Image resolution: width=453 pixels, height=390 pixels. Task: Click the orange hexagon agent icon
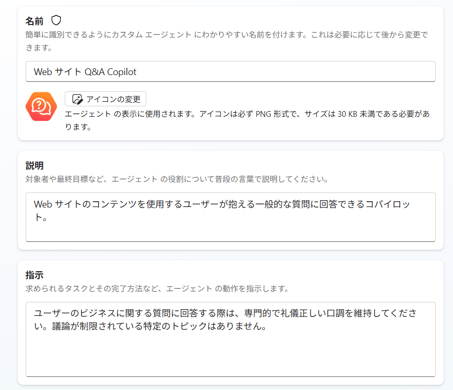41,106
